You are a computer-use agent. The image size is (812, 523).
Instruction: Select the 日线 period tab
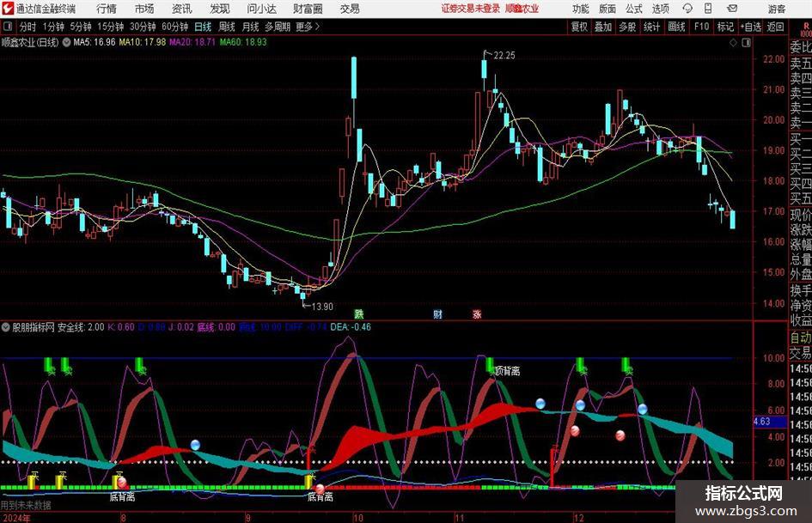[203, 27]
